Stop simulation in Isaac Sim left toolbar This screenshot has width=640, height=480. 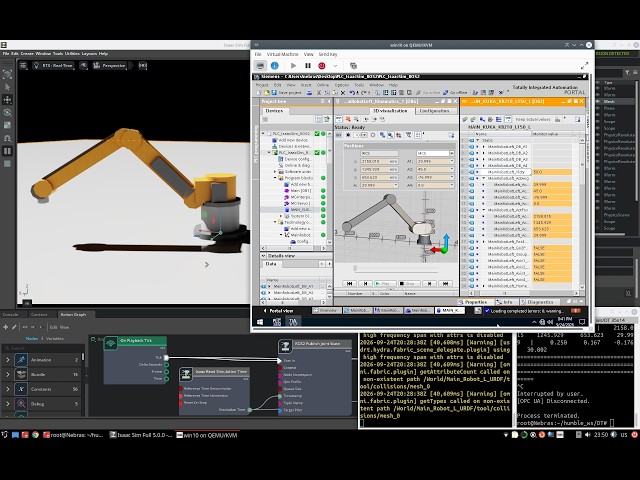click(x=7, y=164)
